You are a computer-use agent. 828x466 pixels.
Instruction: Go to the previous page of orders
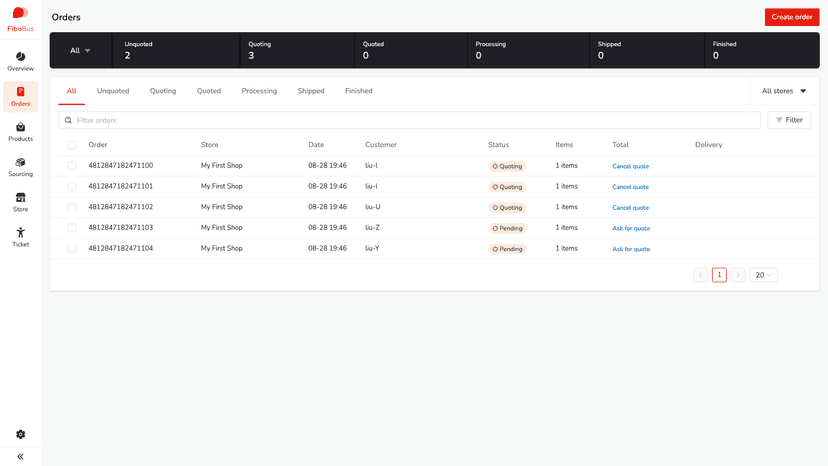700,275
